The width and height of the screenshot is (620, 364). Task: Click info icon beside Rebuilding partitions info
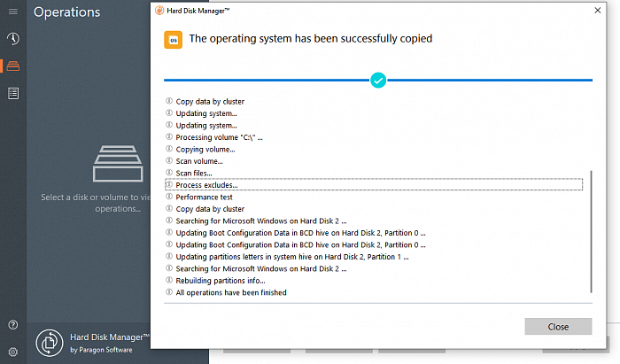coord(169,281)
